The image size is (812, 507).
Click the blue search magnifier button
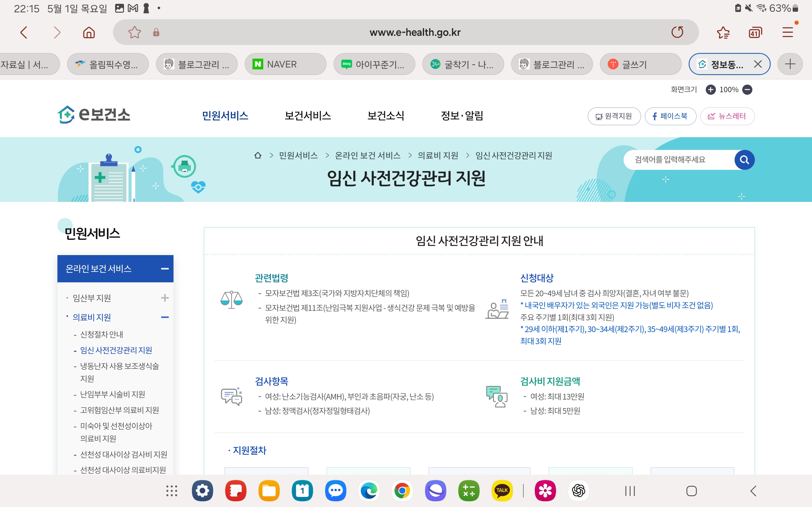click(744, 160)
